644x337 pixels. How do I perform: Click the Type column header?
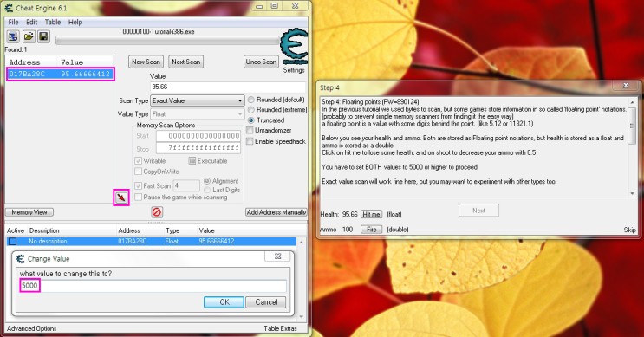172,230
